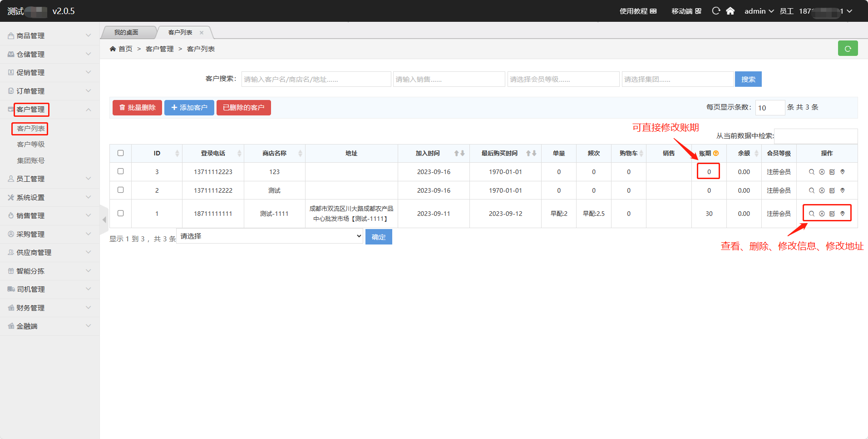868x439 pixels.
Task: Expand 促销管理 menu
Action: tap(49, 73)
